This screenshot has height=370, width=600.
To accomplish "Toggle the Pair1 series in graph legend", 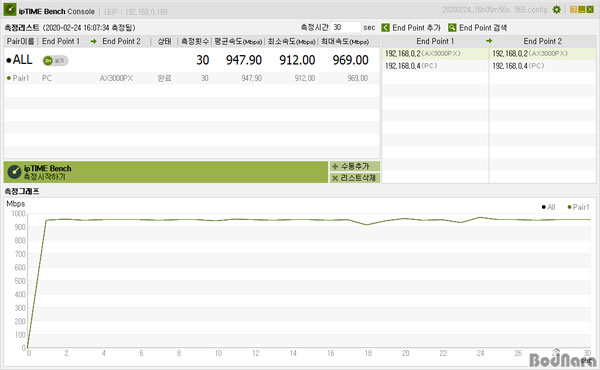I will pos(578,207).
